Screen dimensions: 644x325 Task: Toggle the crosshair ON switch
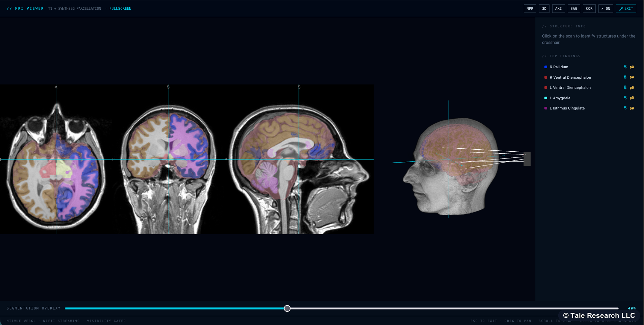[x=605, y=8]
